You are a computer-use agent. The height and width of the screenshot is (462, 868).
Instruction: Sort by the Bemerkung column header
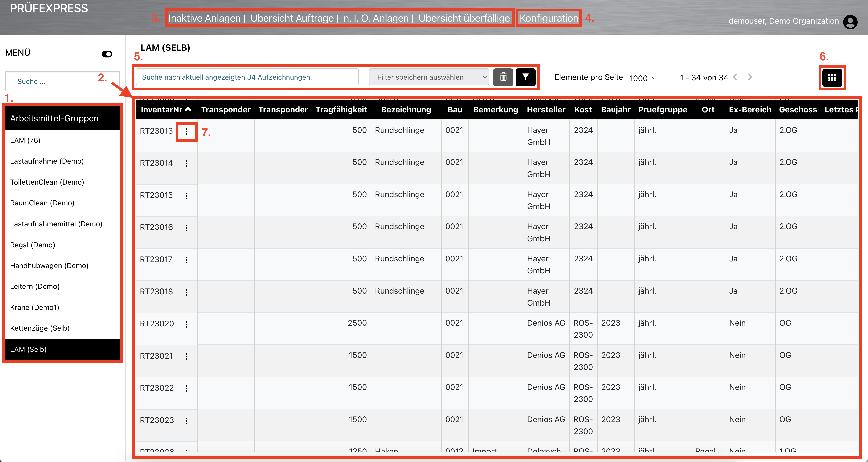point(496,109)
